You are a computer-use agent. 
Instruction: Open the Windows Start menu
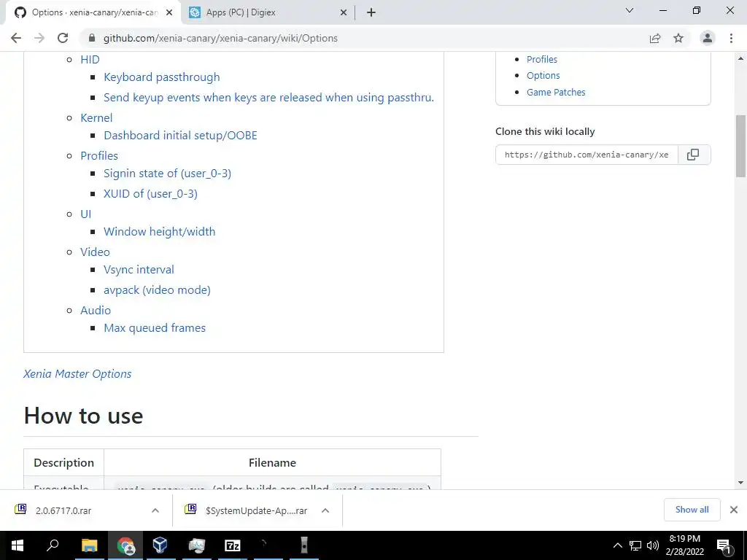coord(18,545)
